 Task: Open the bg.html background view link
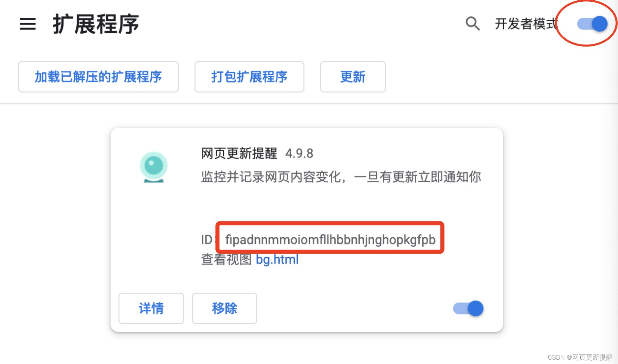[x=277, y=259]
